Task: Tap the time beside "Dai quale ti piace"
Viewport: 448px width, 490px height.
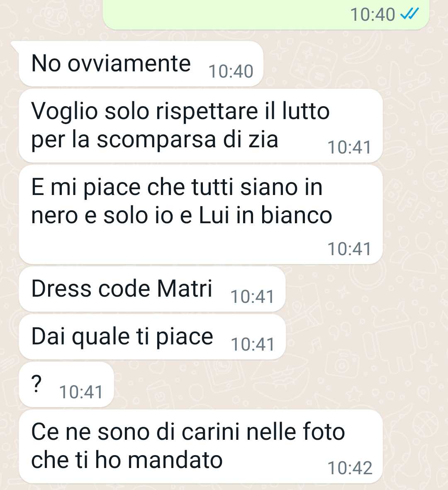Action: click(253, 344)
